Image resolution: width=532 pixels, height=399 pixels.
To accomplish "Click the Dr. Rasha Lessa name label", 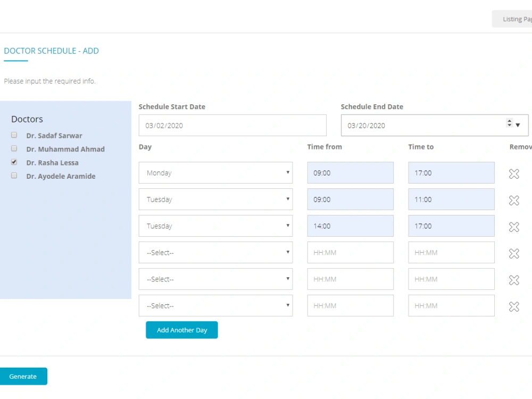I will (x=52, y=163).
